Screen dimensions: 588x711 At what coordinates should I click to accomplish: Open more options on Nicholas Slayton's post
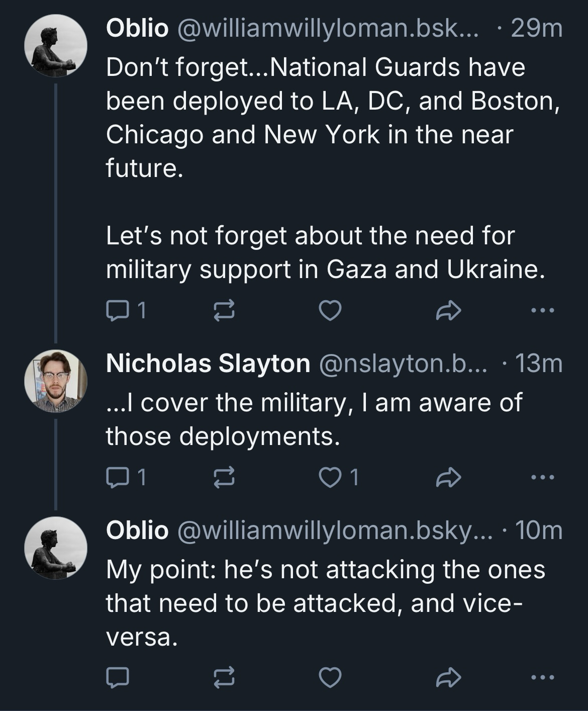pos(543,477)
